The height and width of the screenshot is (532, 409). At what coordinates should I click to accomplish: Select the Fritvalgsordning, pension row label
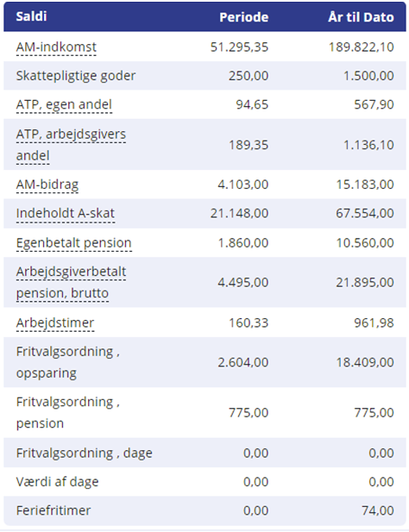[x=68, y=412]
